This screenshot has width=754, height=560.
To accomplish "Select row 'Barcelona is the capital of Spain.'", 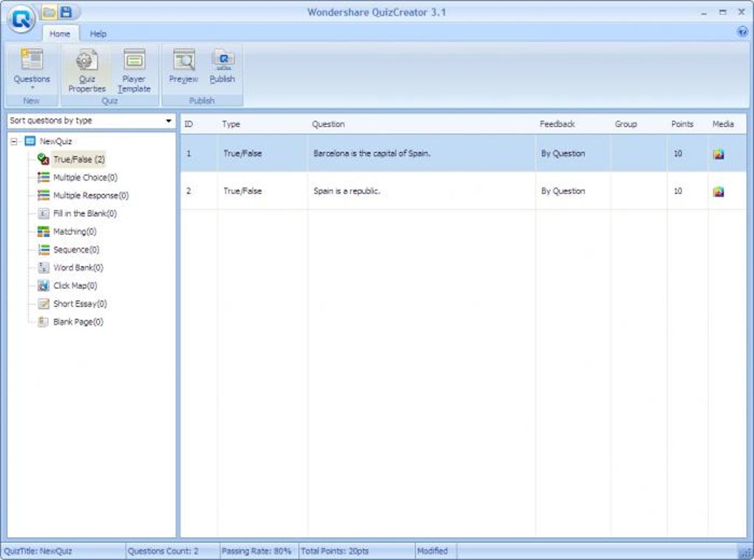I will click(x=463, y=154).
